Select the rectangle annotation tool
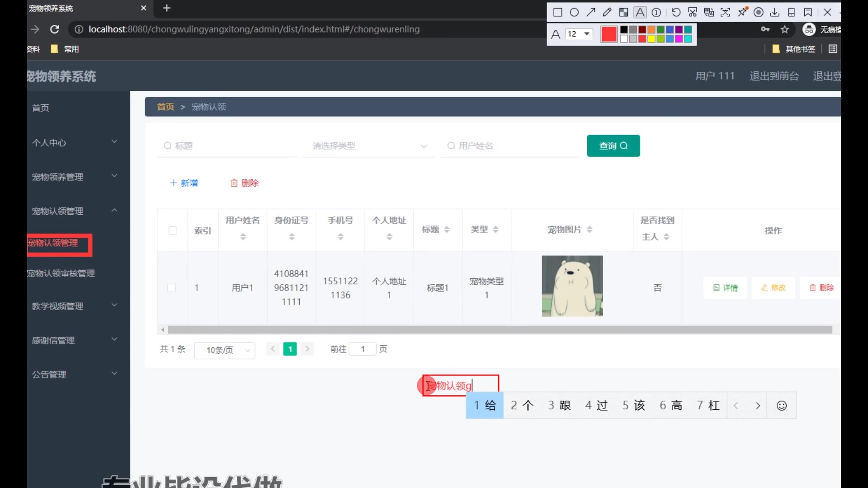 (x=558, y=12)
